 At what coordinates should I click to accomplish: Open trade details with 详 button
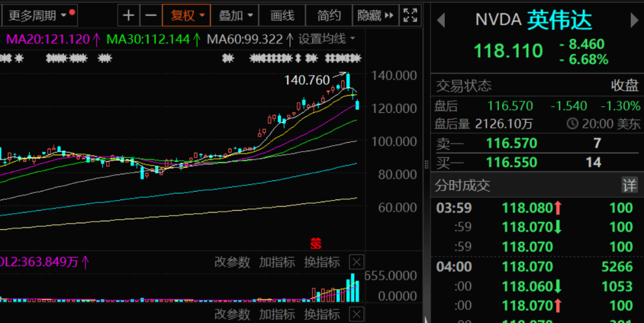tap(630, 185)
